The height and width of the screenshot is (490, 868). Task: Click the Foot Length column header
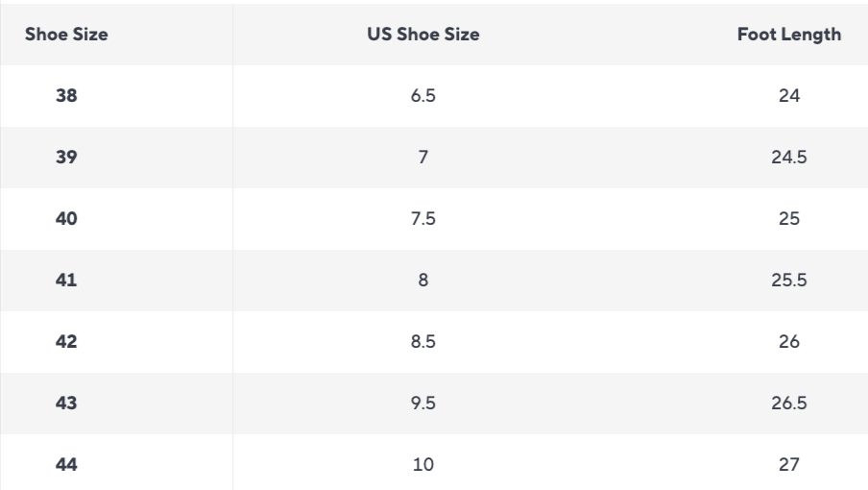coord(789,35)
